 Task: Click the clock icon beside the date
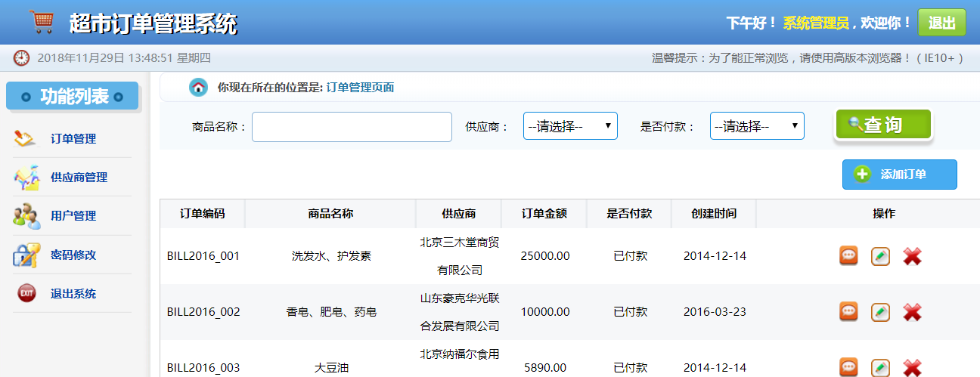click(22, 57)
